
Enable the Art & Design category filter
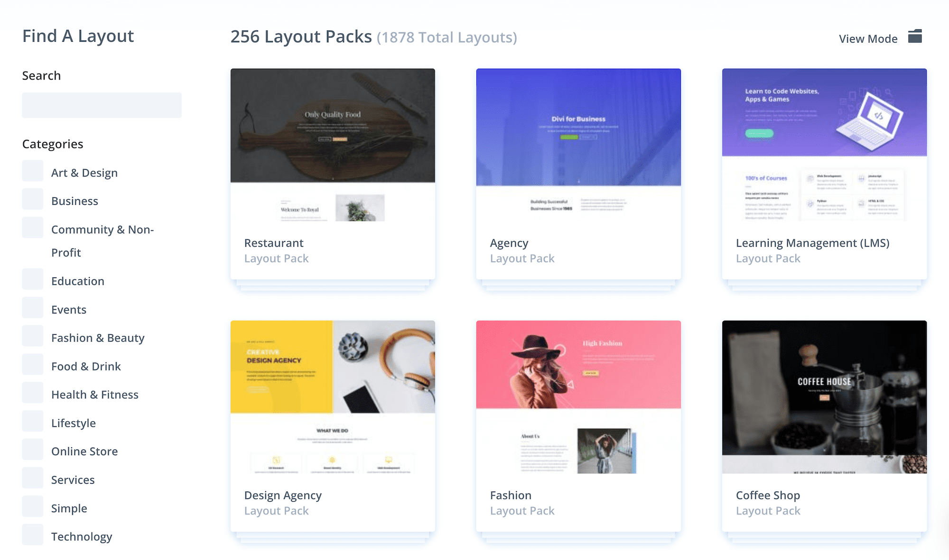click(32, 171)
